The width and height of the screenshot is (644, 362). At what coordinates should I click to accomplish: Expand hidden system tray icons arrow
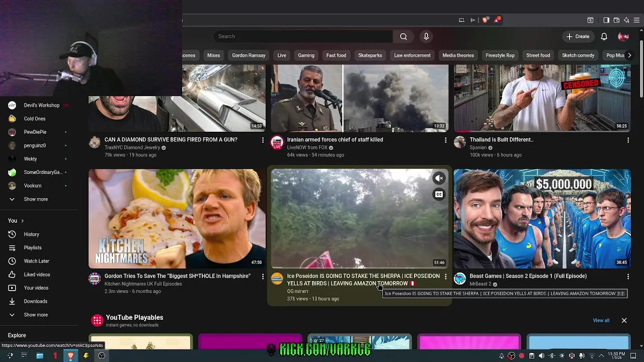[601, 356]
